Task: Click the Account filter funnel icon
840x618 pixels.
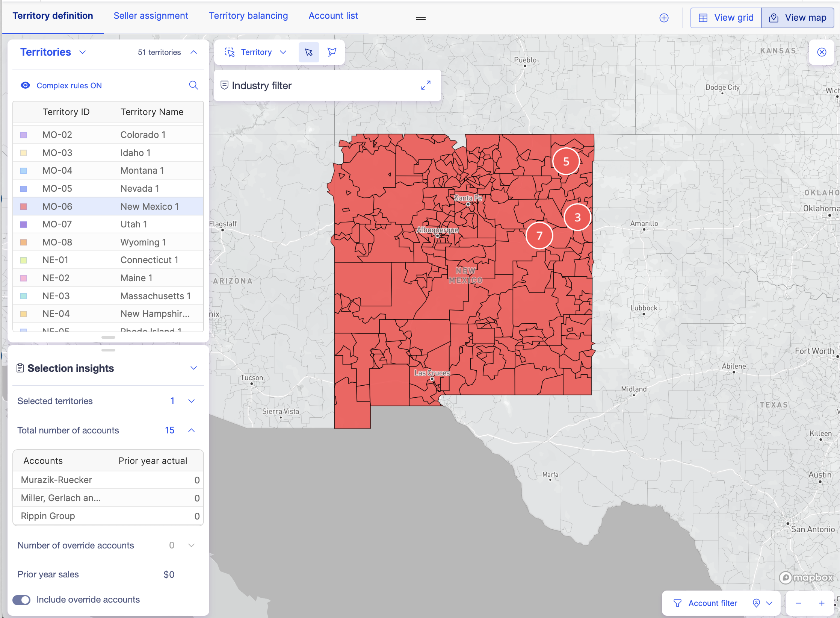Action: (677, 603)
